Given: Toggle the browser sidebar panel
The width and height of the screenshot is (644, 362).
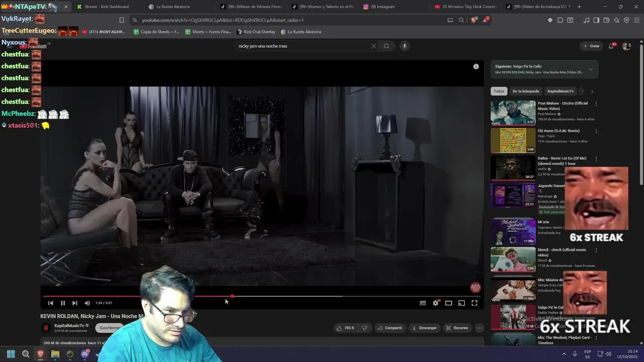Looking at the screenshot, I should coord(596,20).
